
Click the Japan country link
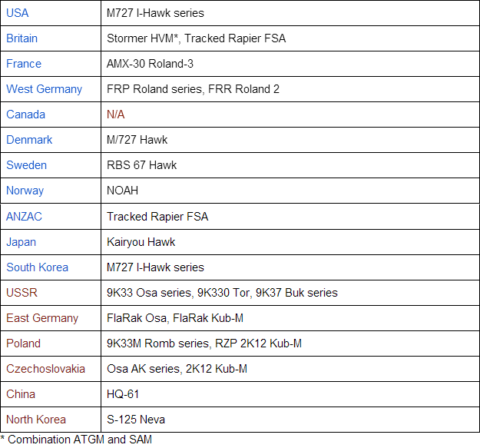coord(21,242)
